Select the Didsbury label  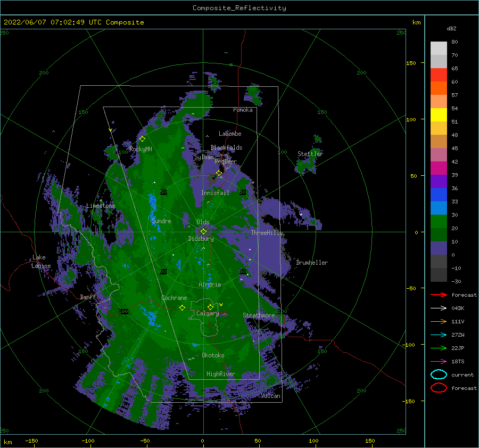[x=201, y=239]
